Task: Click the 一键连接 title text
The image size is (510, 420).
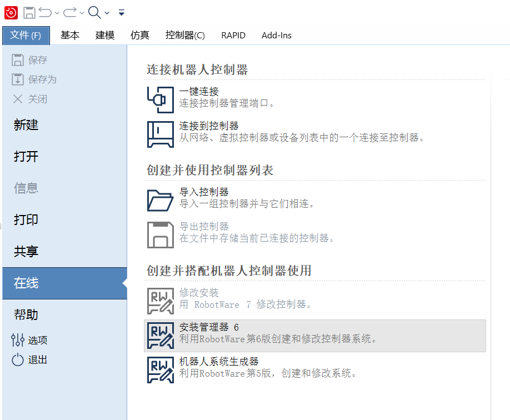Action: pos(199,92)
